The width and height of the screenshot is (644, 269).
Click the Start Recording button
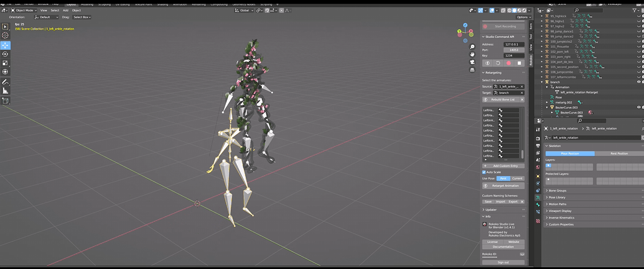pyautogui.click(x=503, y=26)
